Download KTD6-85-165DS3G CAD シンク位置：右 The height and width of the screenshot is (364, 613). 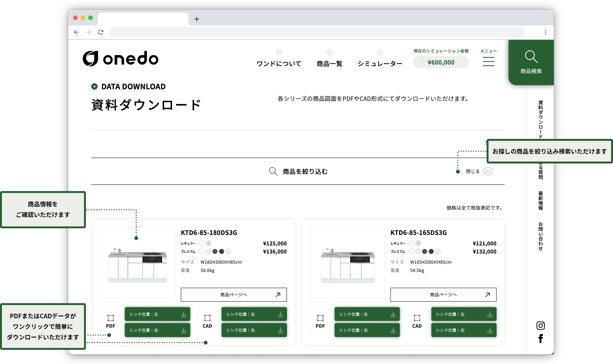click(464, 330)
